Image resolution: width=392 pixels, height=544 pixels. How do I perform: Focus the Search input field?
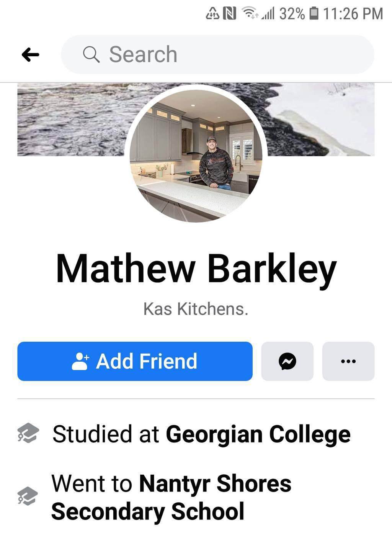click(217, 54)
